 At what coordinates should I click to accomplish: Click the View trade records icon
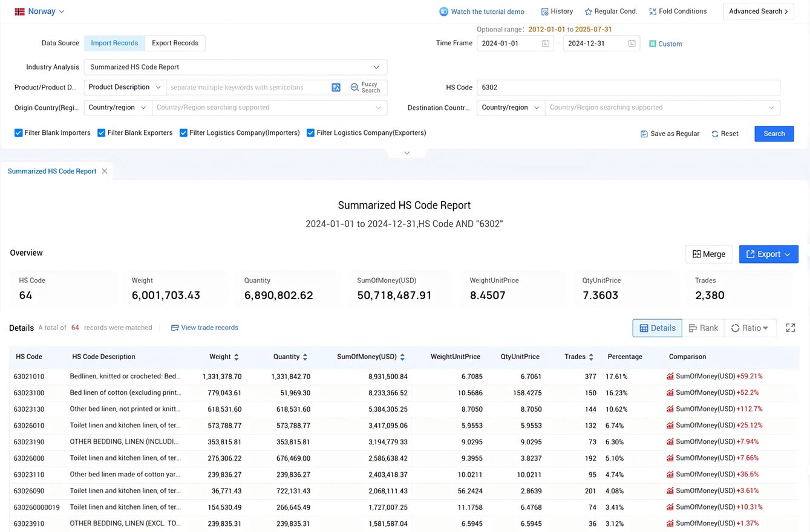tap(175, 328)
